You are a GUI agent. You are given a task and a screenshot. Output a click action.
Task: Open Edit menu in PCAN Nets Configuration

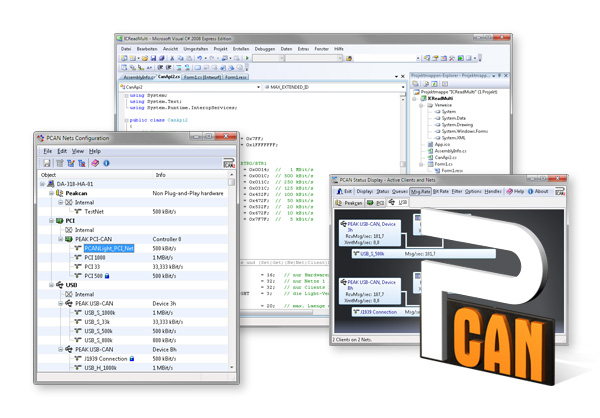click(x=62, y=151)
